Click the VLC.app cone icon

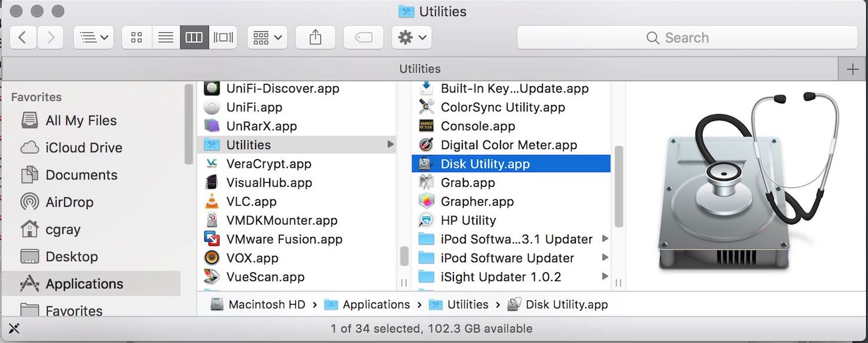coord(211,202)
